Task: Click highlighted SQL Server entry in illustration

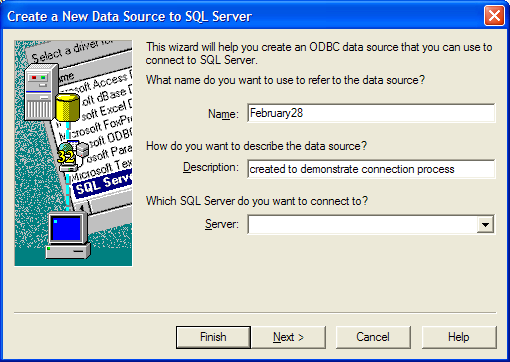Action: coord(103,184)
